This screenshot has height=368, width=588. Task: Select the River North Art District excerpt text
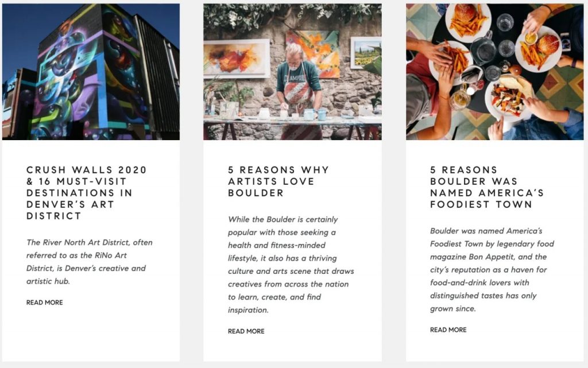click(89, 262)
